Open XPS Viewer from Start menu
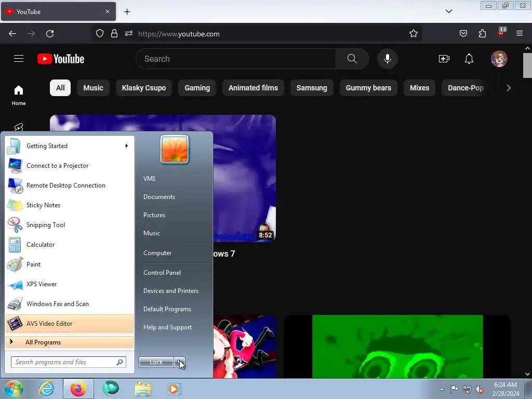The image size is (532, 399). point(70,284)
